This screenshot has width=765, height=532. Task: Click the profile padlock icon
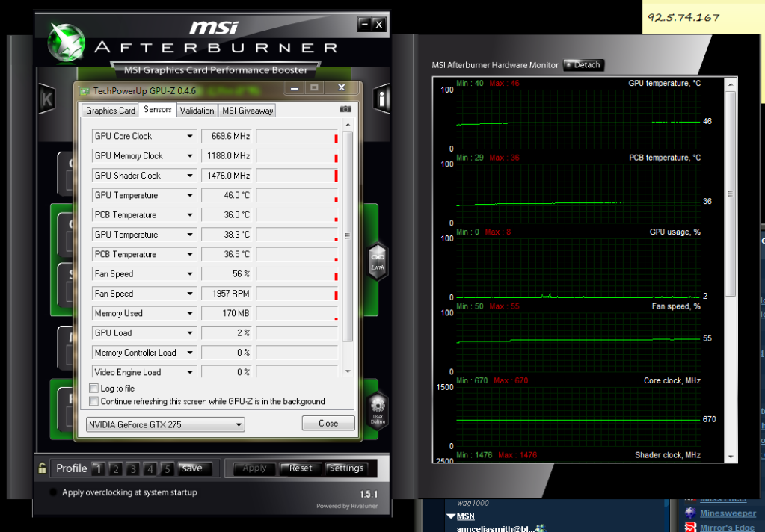pos(43,468)
